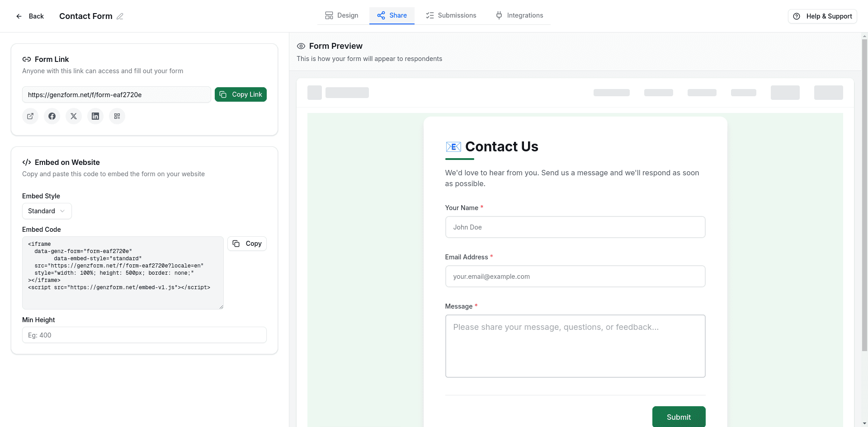Share the form on LinkedIn
The image size is (868, 427).
tap(95, 116)
